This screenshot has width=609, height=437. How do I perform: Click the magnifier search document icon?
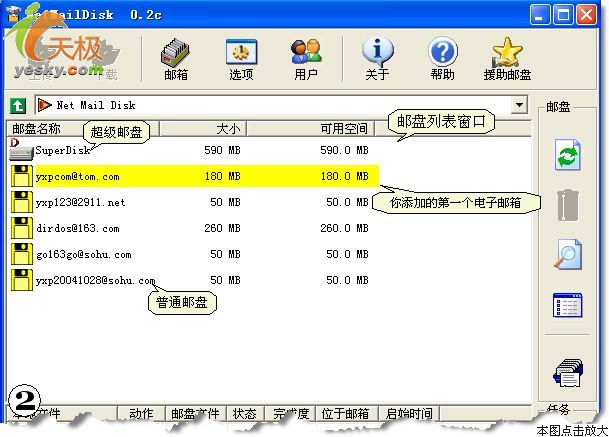[x=567, y=254]
